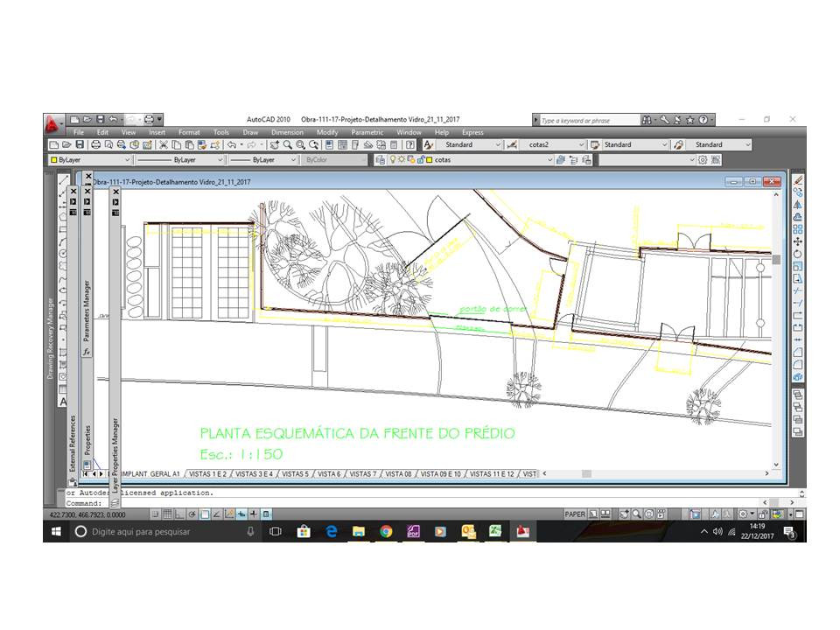Click the Table Style icon

[595, 144]
